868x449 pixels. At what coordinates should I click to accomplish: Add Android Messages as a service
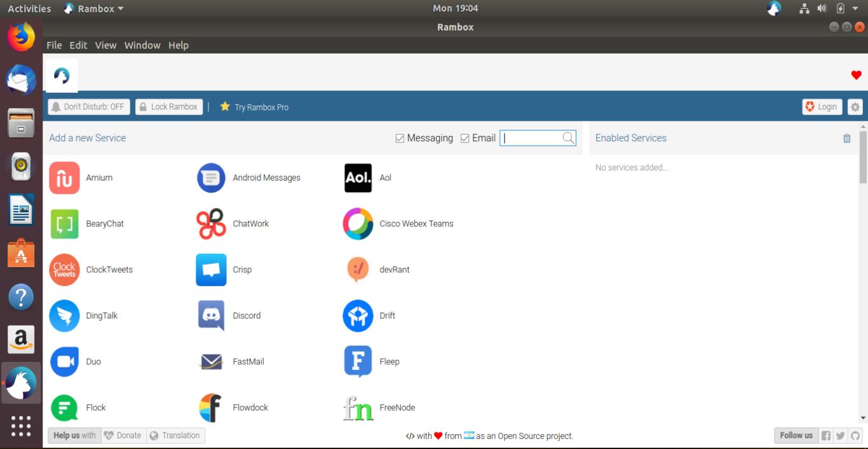pos(210,178)
